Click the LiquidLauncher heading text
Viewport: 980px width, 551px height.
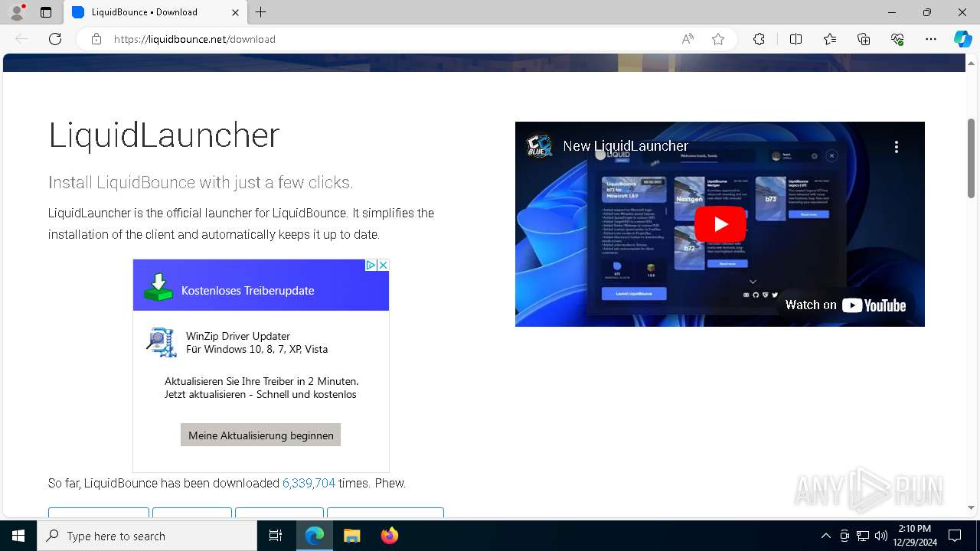pos(164,135)
